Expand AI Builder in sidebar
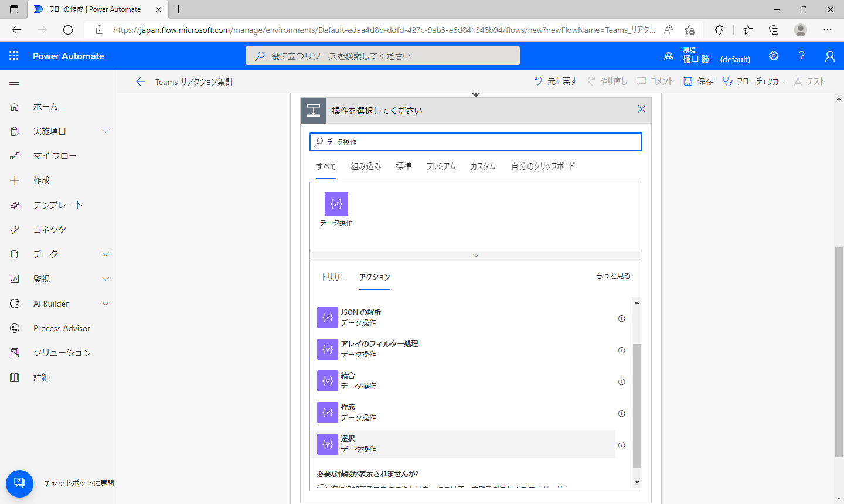 pyautogui.click(x=105, y=304)
